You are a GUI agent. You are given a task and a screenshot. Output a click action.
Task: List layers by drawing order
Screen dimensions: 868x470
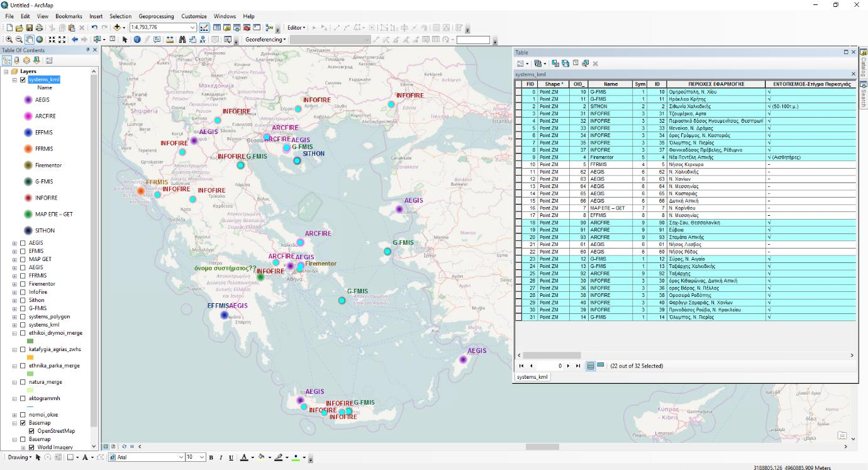7,60
